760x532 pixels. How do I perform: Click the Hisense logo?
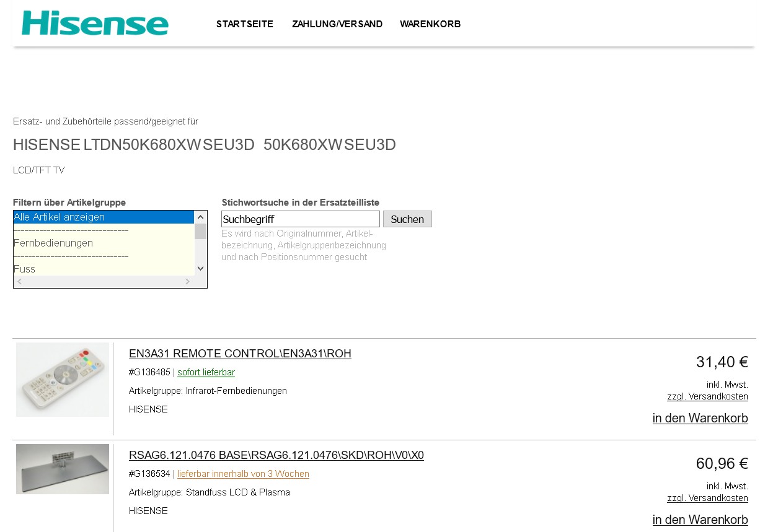pos(95,24)
